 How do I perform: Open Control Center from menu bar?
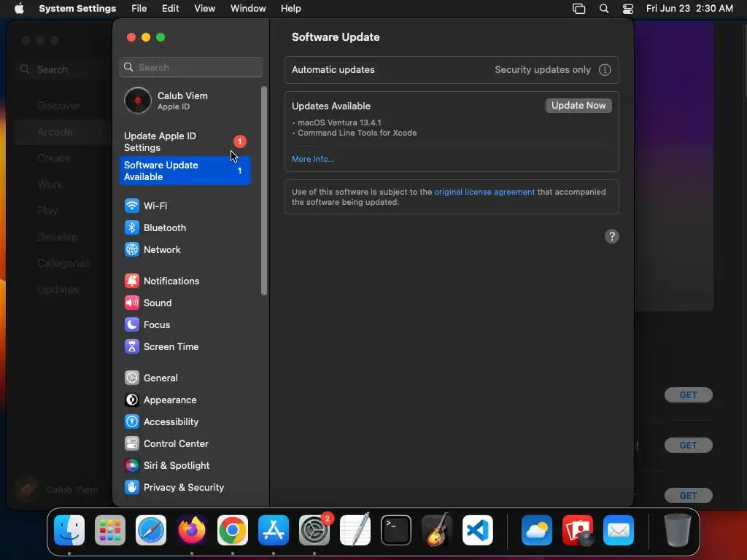628,9
